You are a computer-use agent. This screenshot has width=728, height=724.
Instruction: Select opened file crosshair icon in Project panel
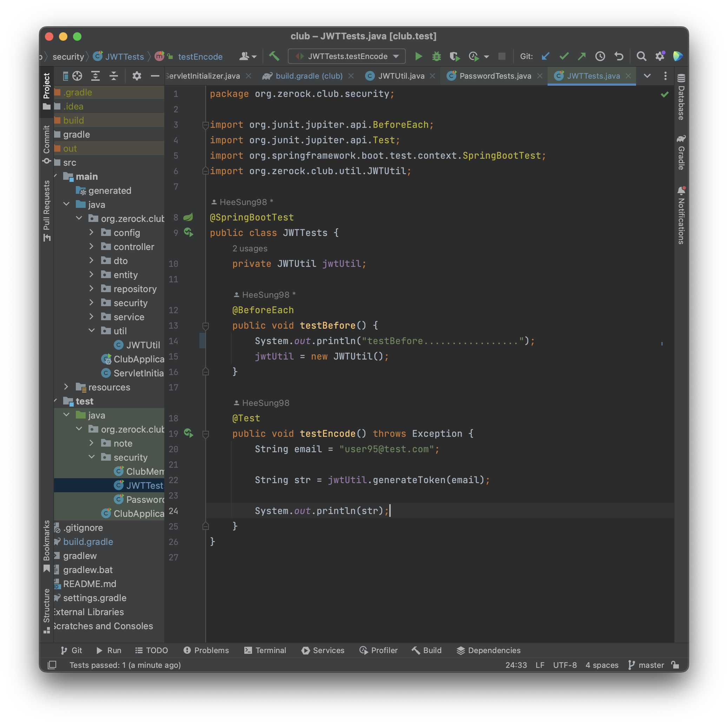(77, 76)
